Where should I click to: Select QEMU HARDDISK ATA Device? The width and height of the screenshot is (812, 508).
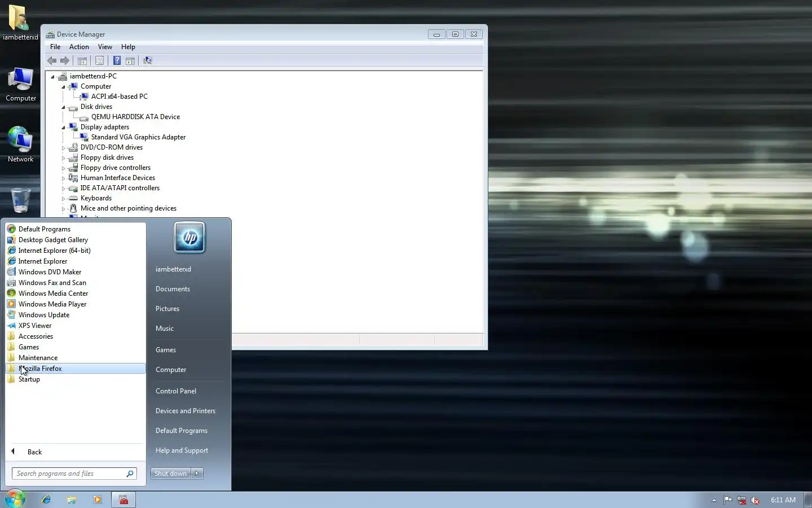135,117
